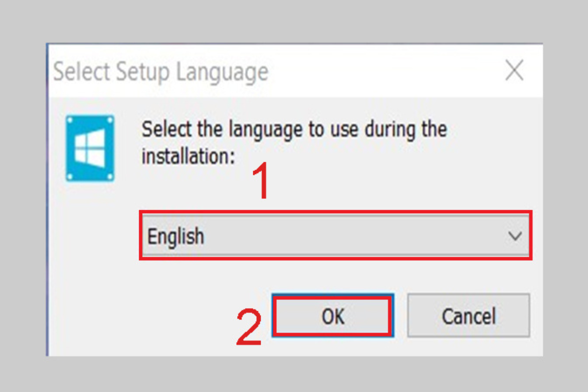
Task: Cancel the setup language selection
Action: pos(469,316)
